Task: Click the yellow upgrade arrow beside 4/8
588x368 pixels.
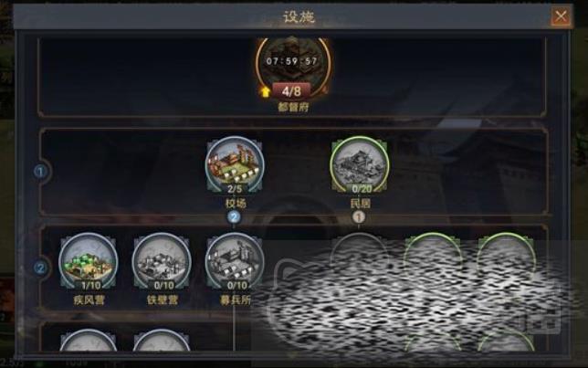Action: coord(265,91)
